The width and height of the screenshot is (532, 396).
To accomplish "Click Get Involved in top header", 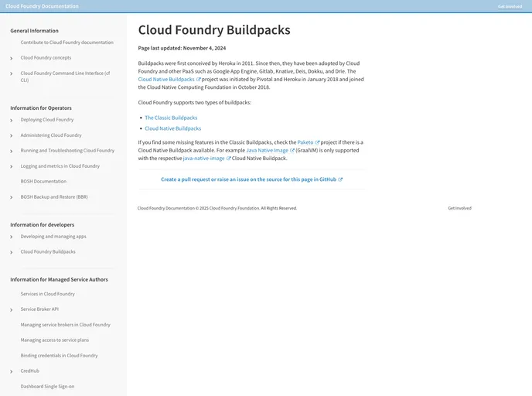I will (510, 6).
